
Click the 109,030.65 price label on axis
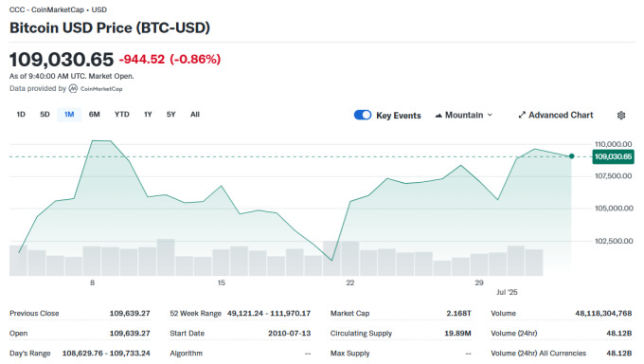(x=613, y=156)
